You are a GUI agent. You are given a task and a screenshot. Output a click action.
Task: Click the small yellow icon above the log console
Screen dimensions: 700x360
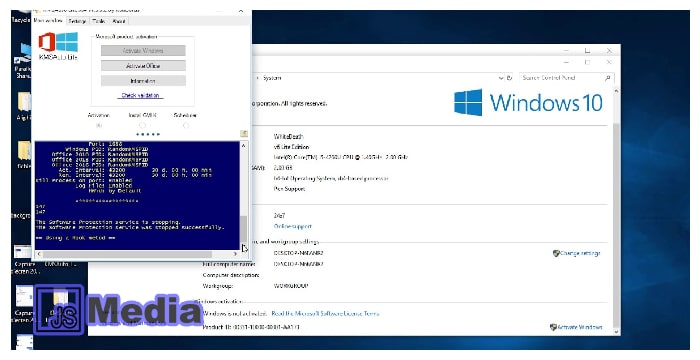point(244,133)
